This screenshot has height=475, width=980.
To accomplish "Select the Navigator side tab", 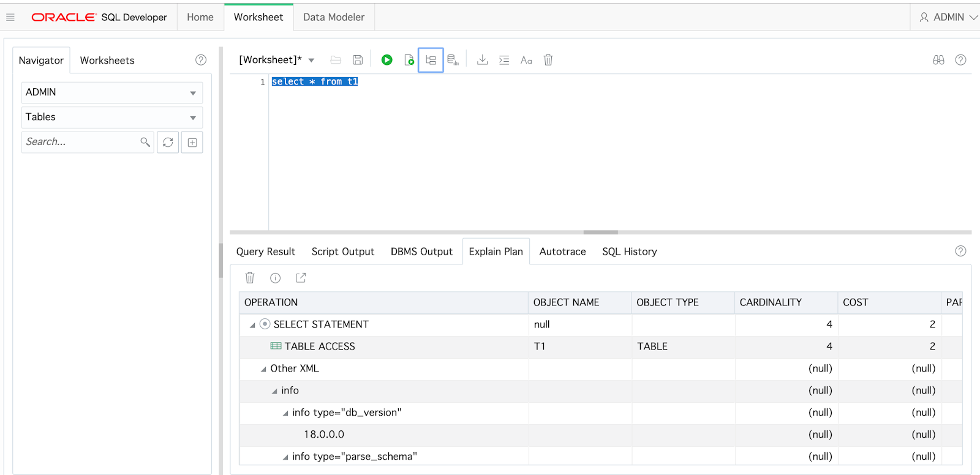I will click(x=41, y=60).
